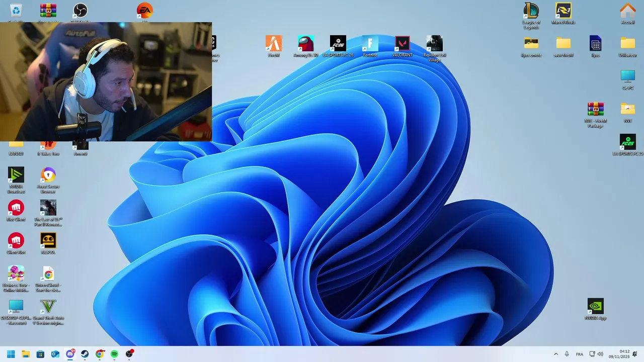Select NVE - FiveM Package archive
The width and height of the screenshot is (644, 362).
pyautogui.click(x=596, y=114)
